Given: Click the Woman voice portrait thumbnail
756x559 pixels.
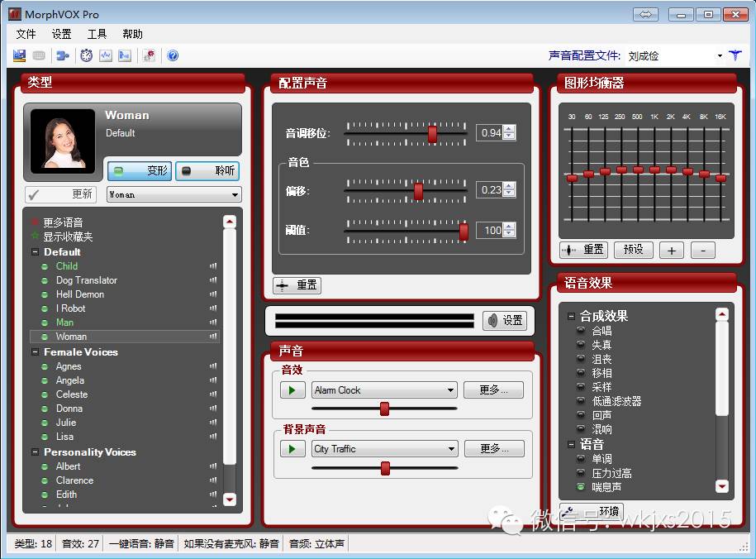Looking at the screenshot, I should [63, 141].
